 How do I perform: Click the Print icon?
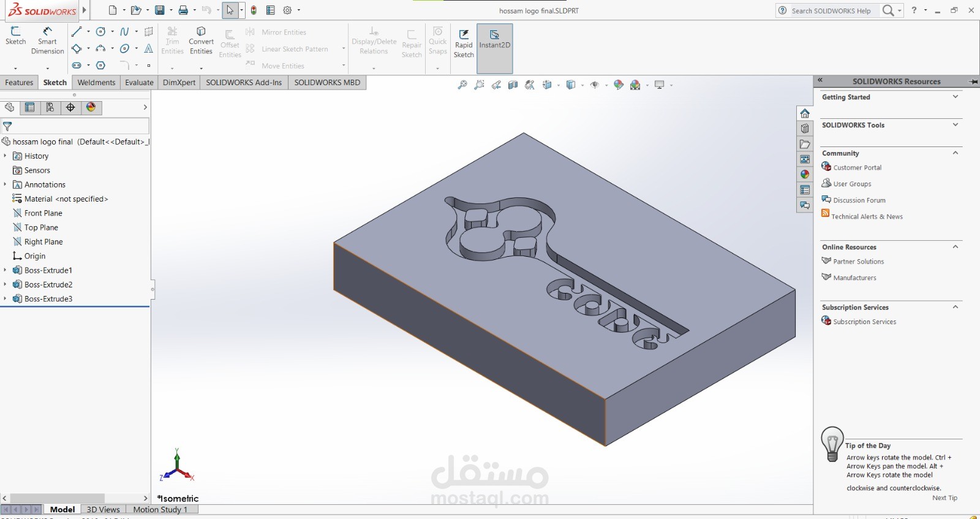click(183, 10)
